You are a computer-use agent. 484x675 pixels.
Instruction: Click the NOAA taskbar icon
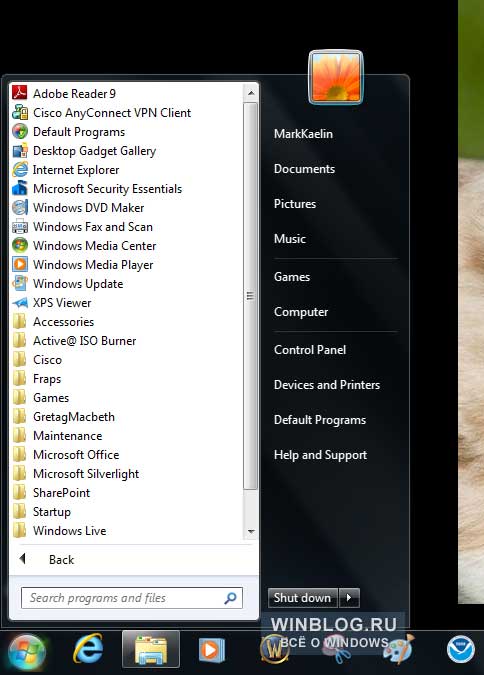[x=460, y=650]
